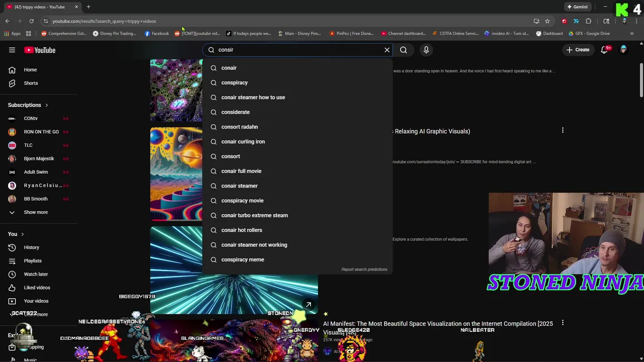Open the Gemini button in Chrome
Image resolution: width=644 pixels, height=362 pixels.
(577, 7)
